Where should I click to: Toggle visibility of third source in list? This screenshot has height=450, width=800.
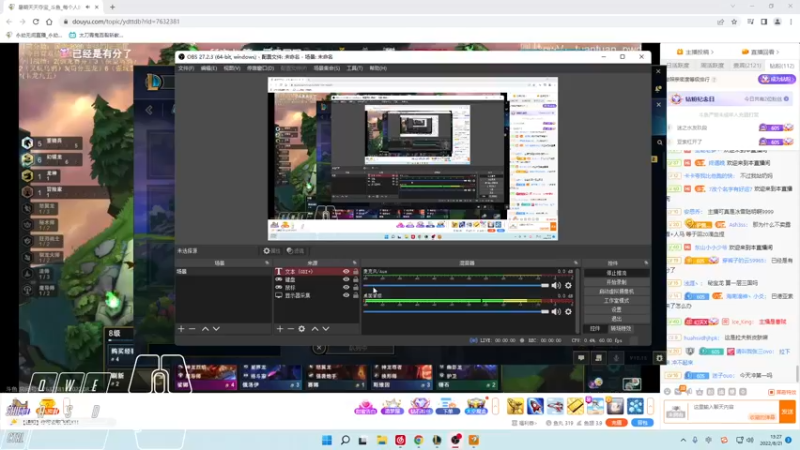click(346, 287)
